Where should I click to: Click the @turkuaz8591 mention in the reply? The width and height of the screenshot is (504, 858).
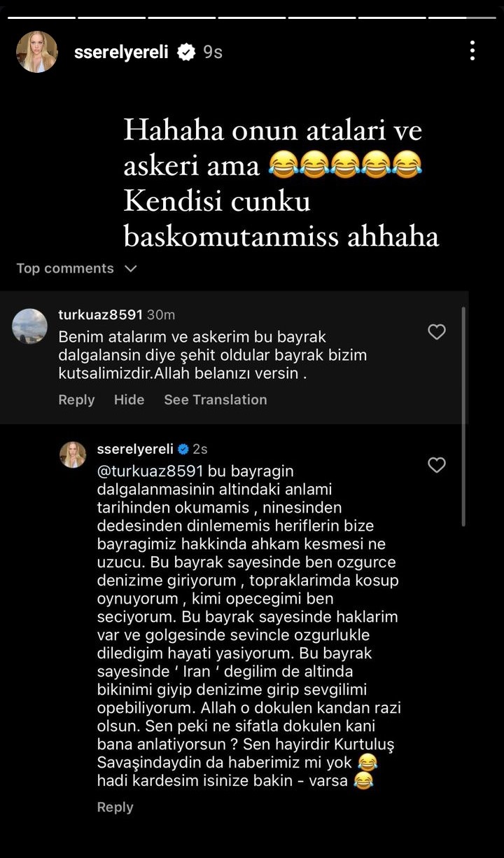pos(150,471)
